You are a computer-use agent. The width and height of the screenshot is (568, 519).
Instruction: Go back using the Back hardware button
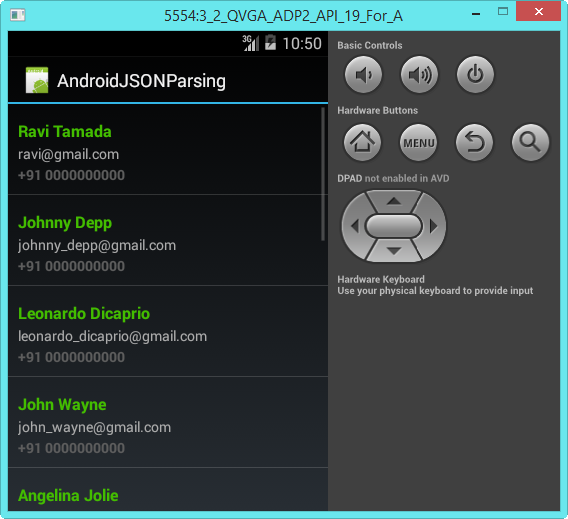[x=474, y=142]
